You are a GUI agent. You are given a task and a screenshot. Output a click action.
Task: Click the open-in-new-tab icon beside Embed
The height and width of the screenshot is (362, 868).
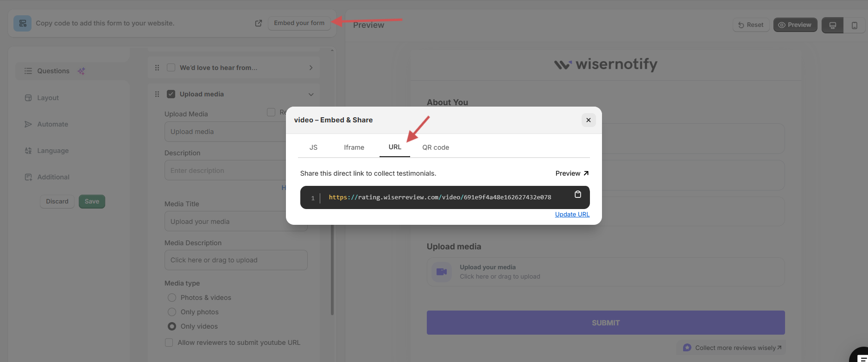pyautogui.click(x=259, y=23)
